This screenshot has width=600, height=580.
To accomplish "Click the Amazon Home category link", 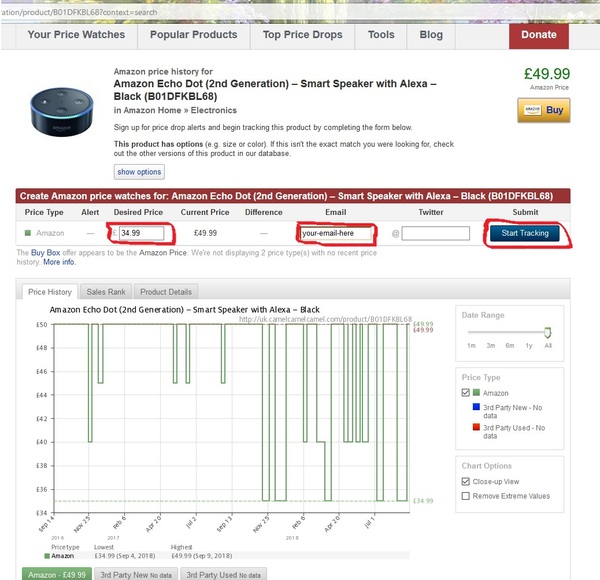I will [x=152, y=110].
